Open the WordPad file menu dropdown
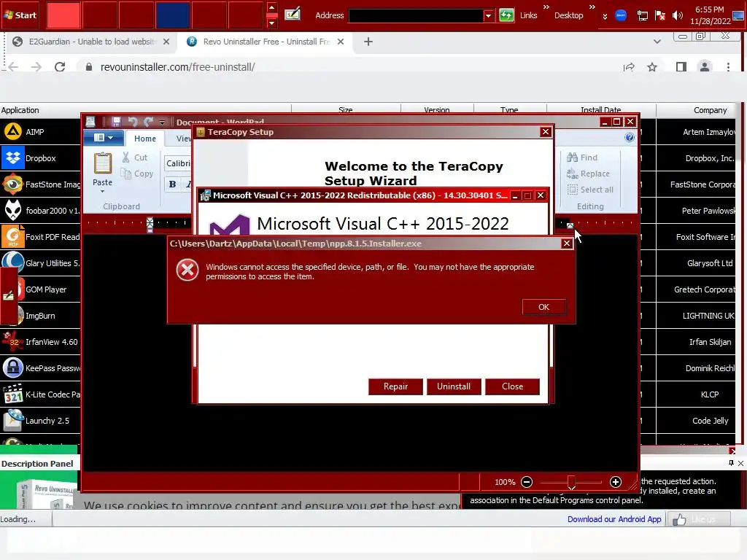 (104, 138)
